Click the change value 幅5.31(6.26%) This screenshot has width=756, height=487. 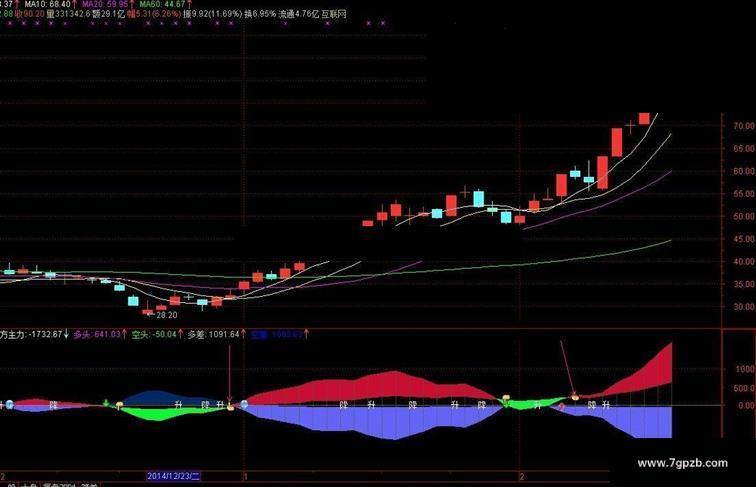click(x=154, y=14)
